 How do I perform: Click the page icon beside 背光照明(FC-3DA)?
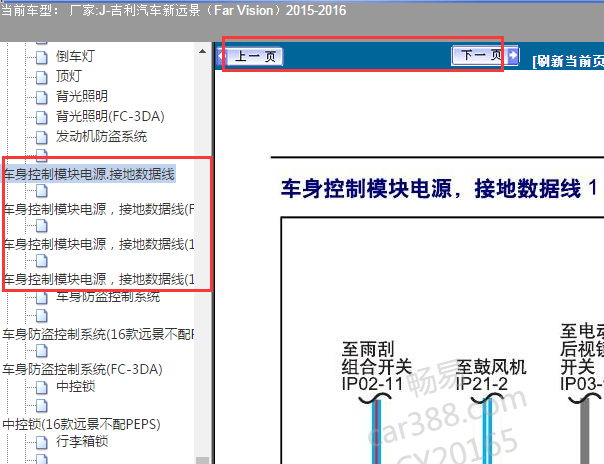pos(42,117)
